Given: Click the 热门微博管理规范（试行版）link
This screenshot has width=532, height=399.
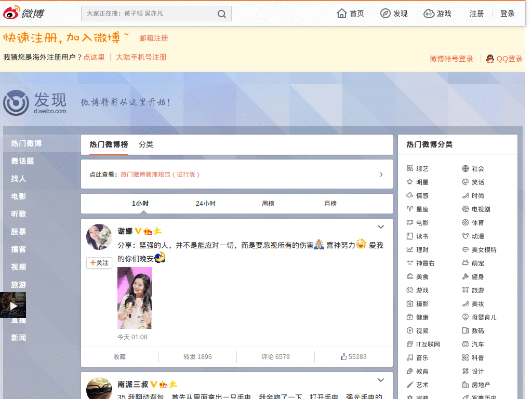Looking at the screenshot, I should 160,175.
